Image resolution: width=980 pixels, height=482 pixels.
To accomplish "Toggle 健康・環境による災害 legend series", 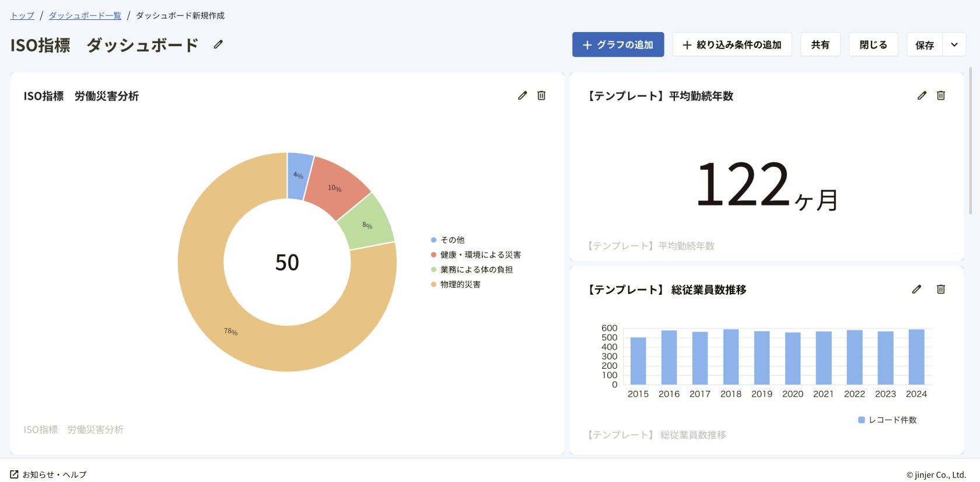I will click(480, 254).
